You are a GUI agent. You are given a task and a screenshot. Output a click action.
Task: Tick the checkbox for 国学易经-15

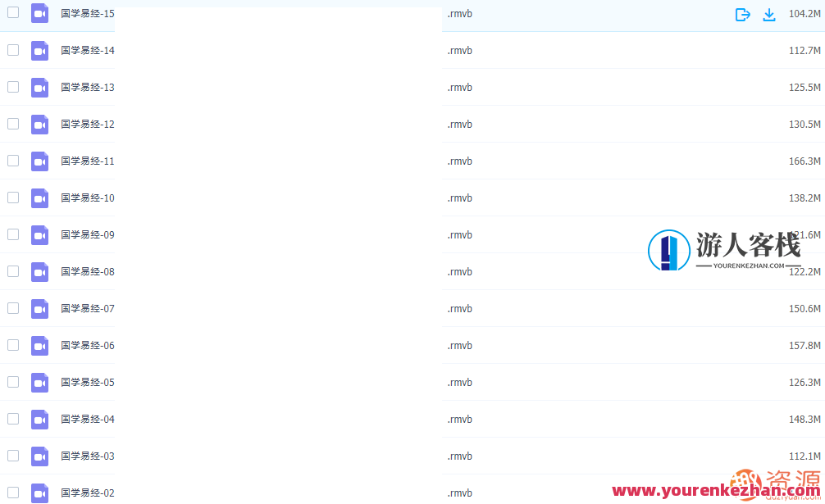pos(13,13)
